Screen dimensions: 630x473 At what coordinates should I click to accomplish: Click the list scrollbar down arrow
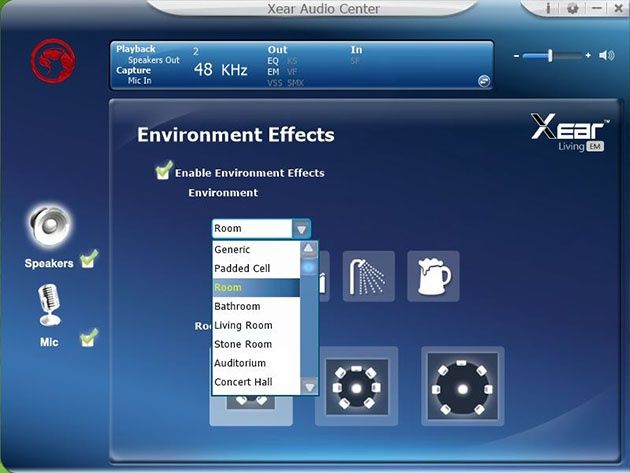[x=309, y=386]
